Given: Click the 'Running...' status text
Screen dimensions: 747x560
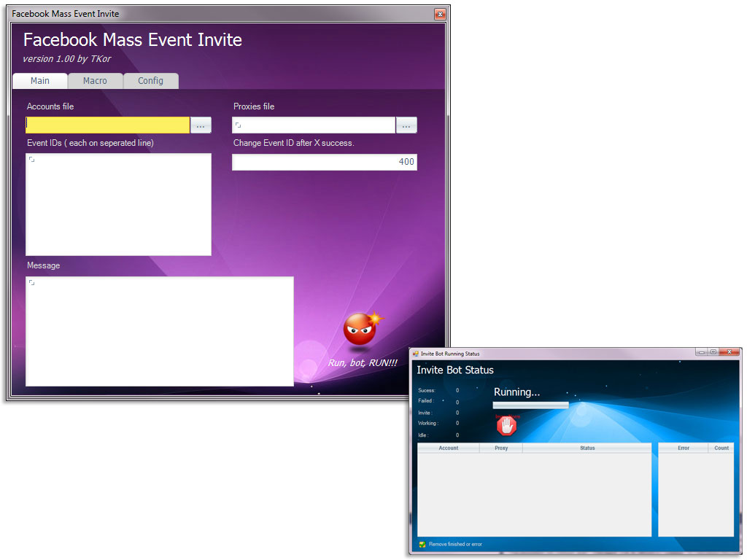Looking at the screenshot, I should pyautogui.click(x=517, y=392).
